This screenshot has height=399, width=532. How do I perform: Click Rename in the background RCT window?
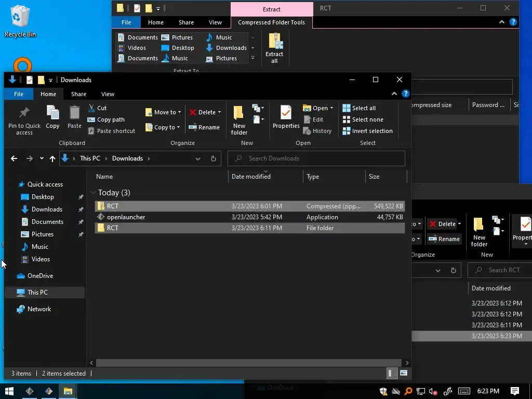[444, 239]
